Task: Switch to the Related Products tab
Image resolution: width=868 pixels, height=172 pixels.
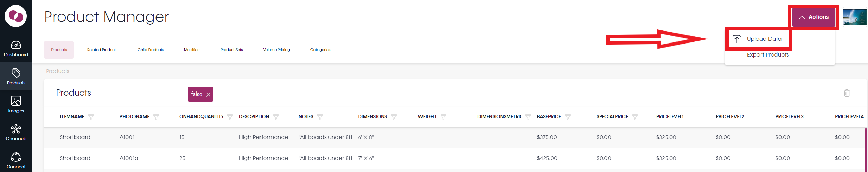Action: 102,50
